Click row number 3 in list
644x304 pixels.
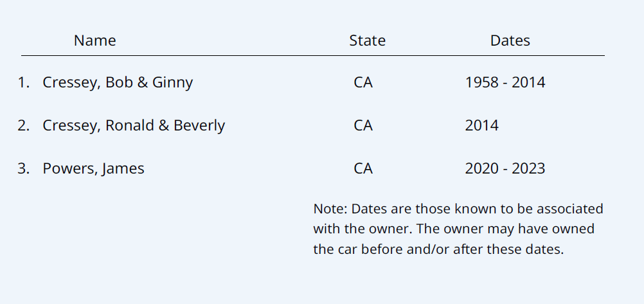[x=23, y=168]
